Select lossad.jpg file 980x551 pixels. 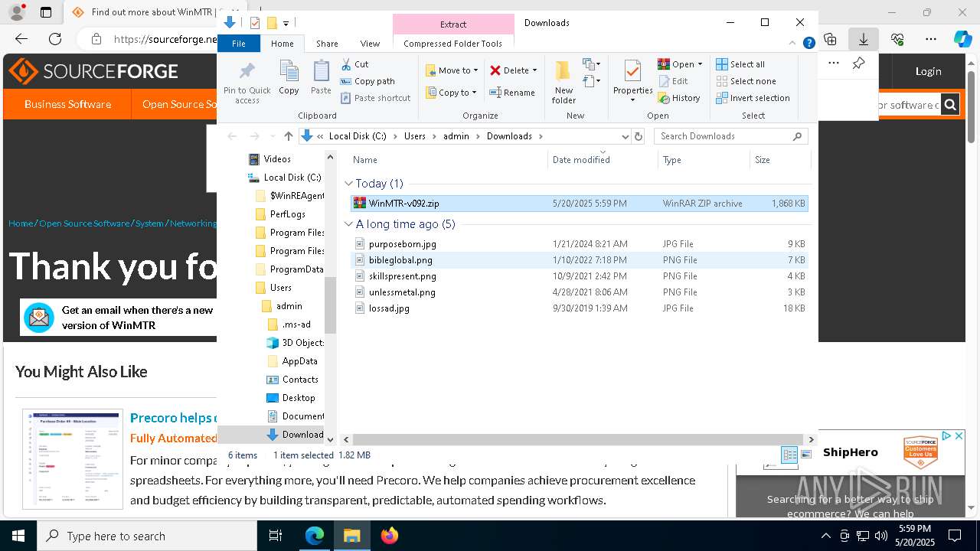pos(579,308)
